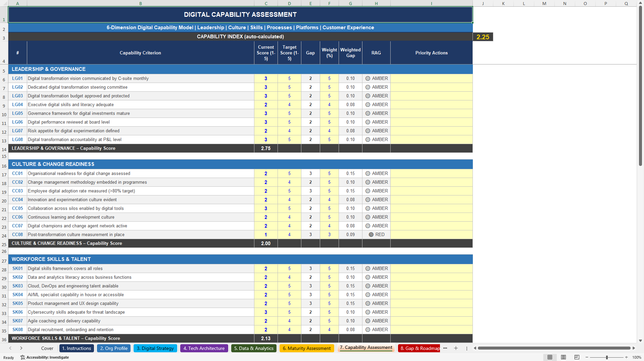This screenshot has height=361, width=644.
Task: Select row 25 header
Action: [4, 243]
